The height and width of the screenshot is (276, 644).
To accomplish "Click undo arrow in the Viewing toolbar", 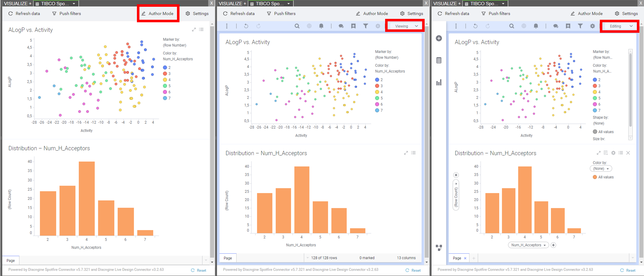I will tap(246, 26).
